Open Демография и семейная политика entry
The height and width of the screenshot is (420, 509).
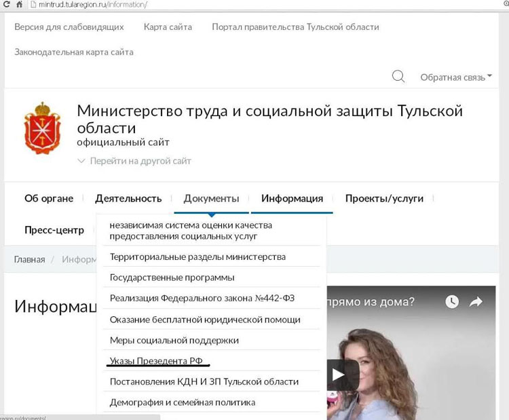click(183, 402)
